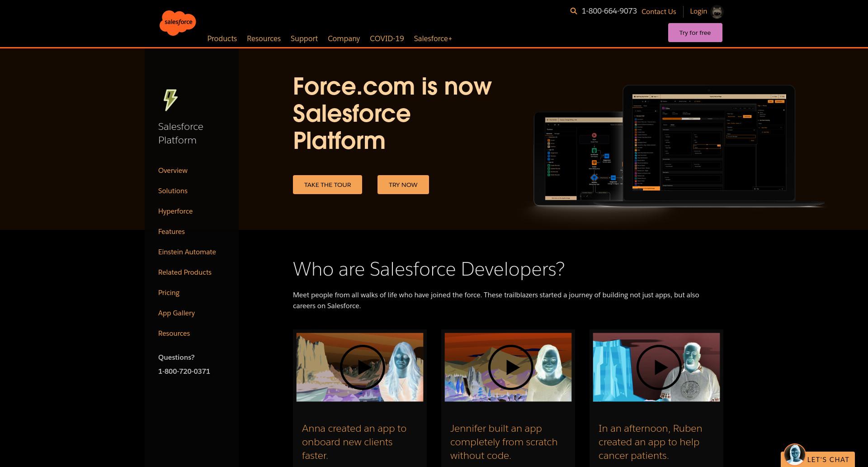
Task: Open the Support menu
Action: [304, 38]
